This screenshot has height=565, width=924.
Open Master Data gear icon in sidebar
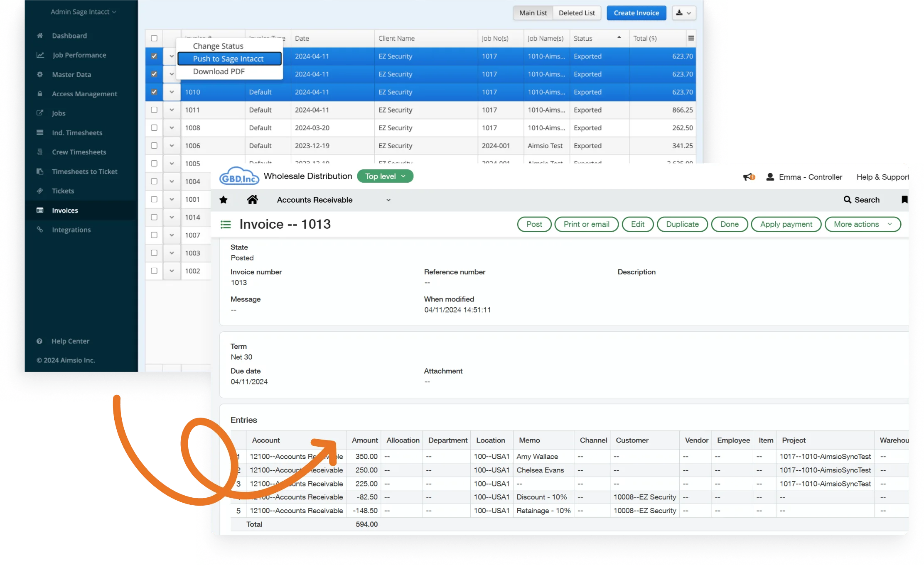pyautogui.click(x=40, y=74)
